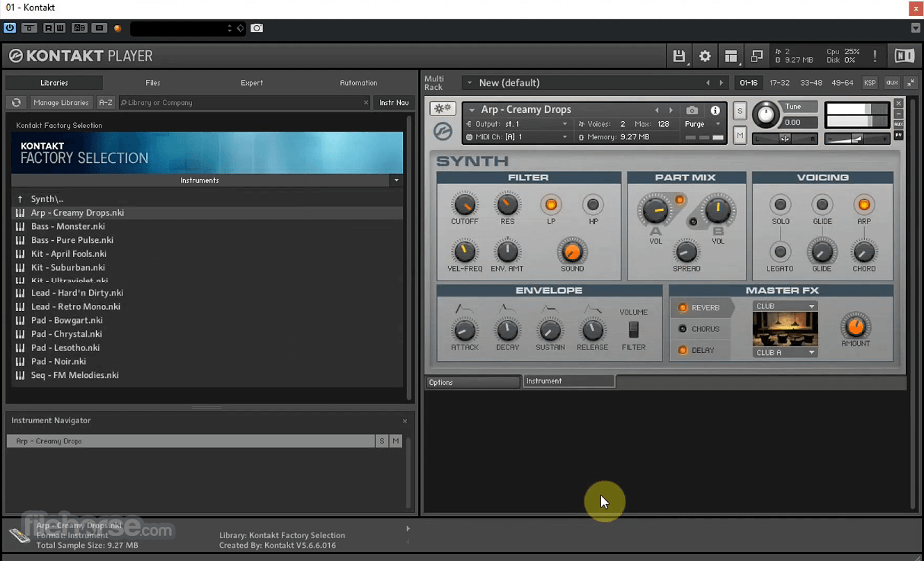The width and height of the screenshot is (924, 561).
Task: Click the panic exclamation mark icon
Action: 875,56
